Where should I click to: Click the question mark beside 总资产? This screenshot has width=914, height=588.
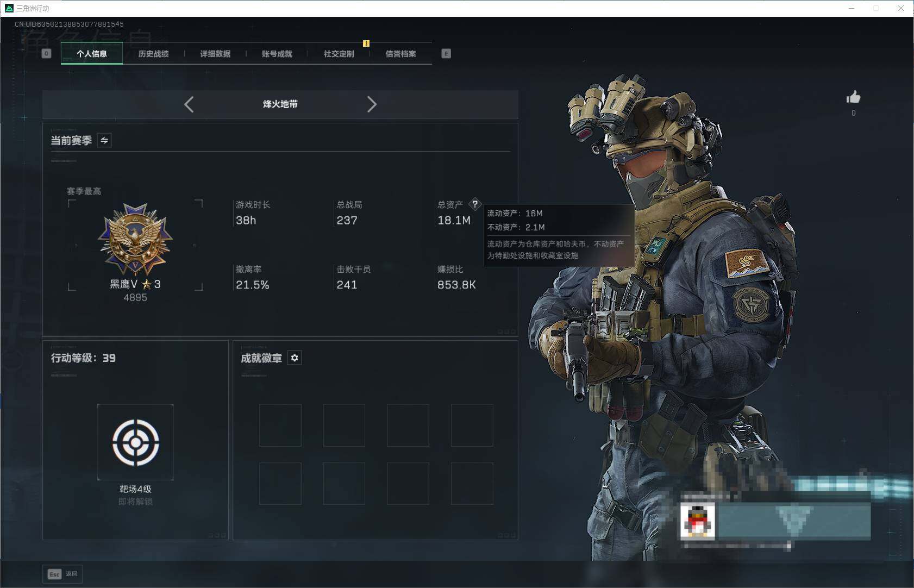click(x=475, y=204)
